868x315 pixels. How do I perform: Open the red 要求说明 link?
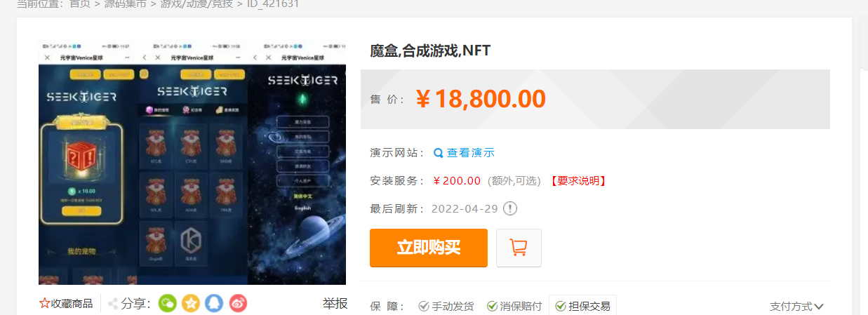click(x=578, y=181)
